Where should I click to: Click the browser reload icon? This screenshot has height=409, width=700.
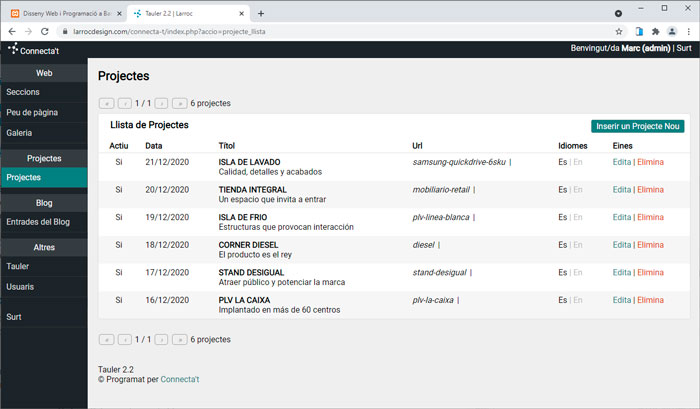click(45, 32)
